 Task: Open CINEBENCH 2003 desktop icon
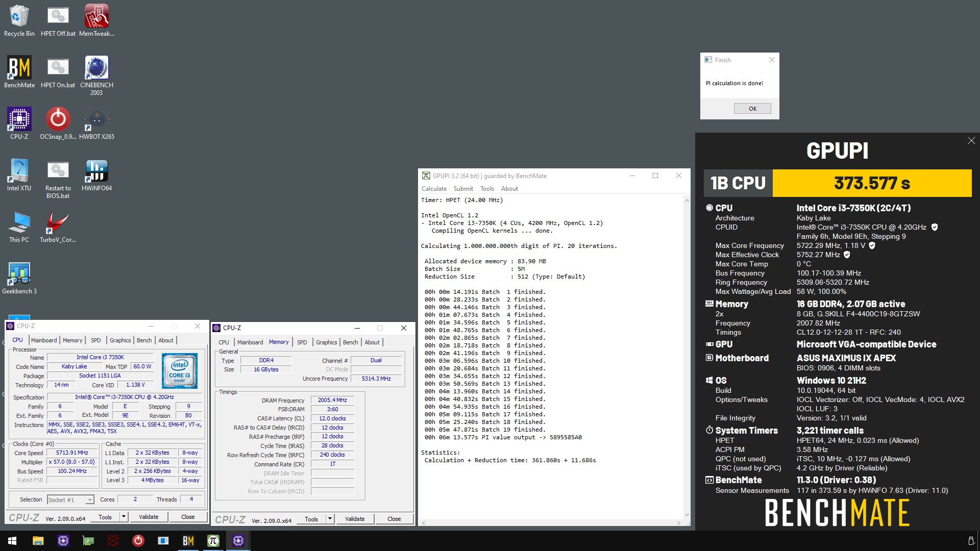pyautogui.click(x=96, y=76)
